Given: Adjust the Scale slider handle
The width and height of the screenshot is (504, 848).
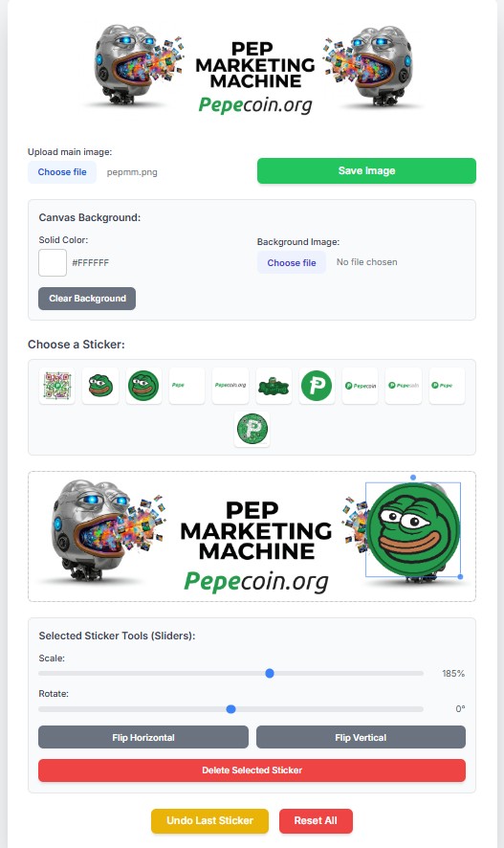Looking at the screenshot, I should [270, 673].
